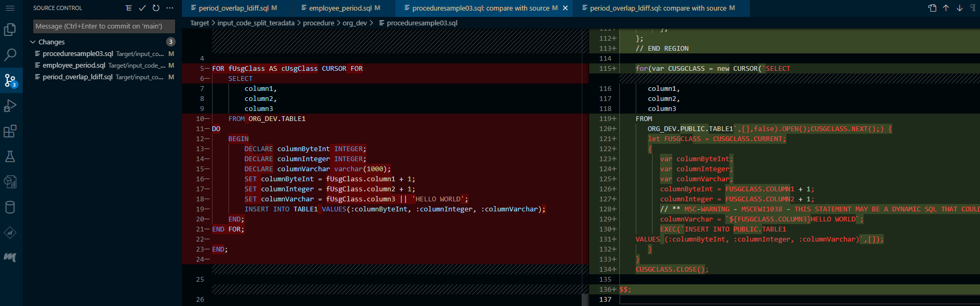Go to next change arrow

click(x=959, y=8)
